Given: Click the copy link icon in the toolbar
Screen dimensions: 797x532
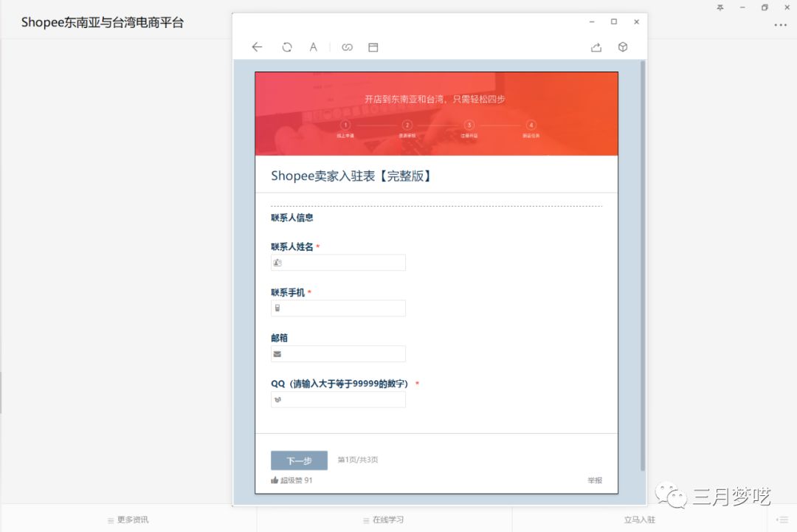Looking at the screenshot, I should click(x=346, y=46).
